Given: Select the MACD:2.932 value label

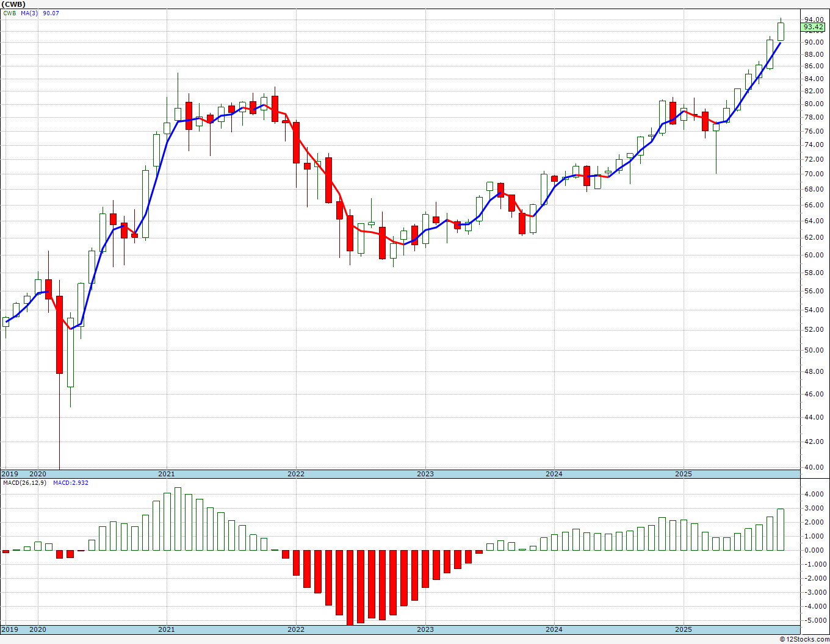Looking at the screenshot, I should pyautogui.click(x=71, y=483).
